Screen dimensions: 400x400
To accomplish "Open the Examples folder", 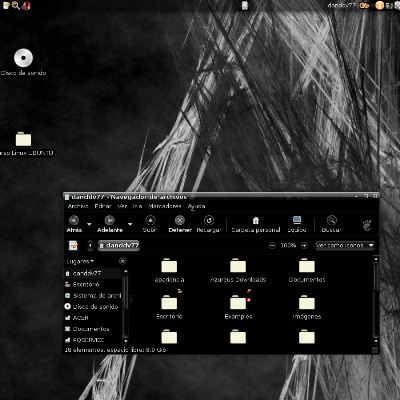I will tap(238, 307).
